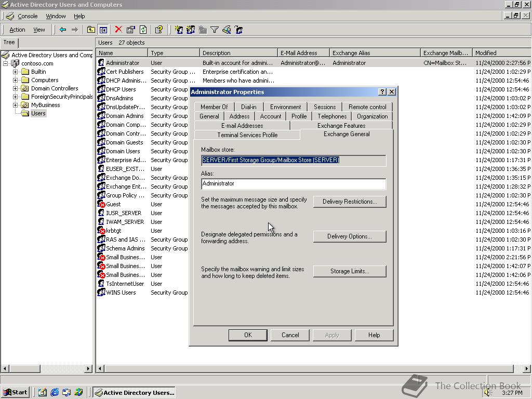Screen dimensions: 532x399
Task: Switch to the E-mail Addresses tab
Action: click(242, 126)
